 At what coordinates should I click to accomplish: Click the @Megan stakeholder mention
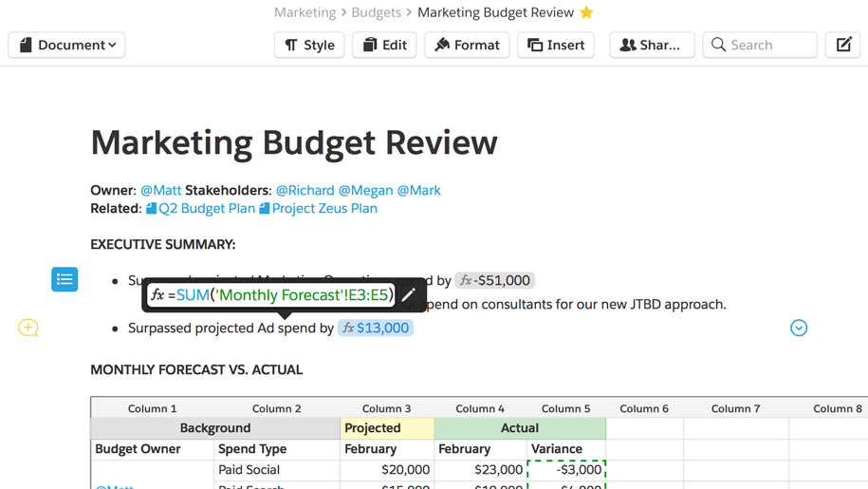pos(365,190)
